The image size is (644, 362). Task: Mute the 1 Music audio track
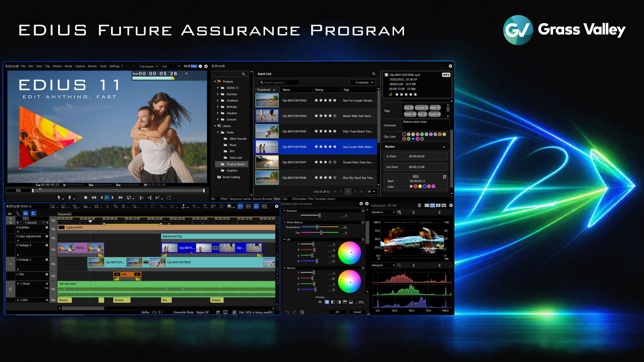click(47, 284)
